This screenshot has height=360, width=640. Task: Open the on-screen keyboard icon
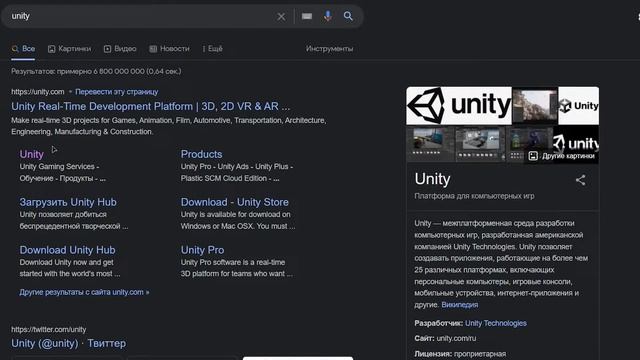[307, 16]
